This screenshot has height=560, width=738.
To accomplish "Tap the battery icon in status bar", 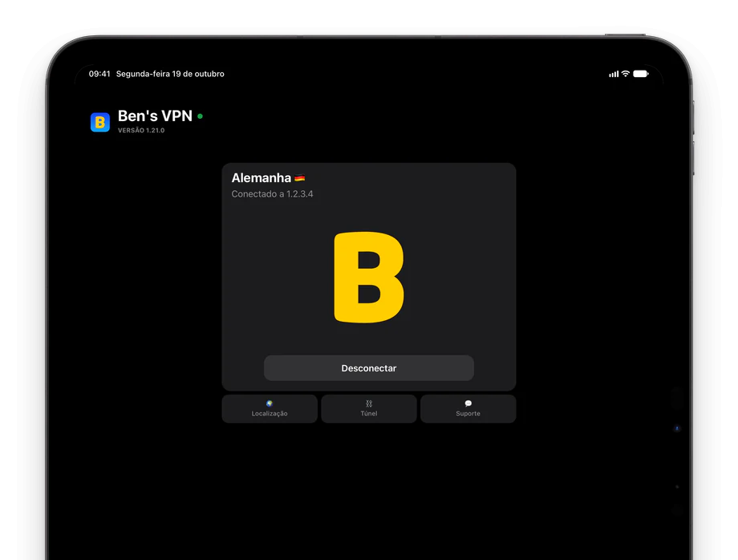I will click(641, 74).
